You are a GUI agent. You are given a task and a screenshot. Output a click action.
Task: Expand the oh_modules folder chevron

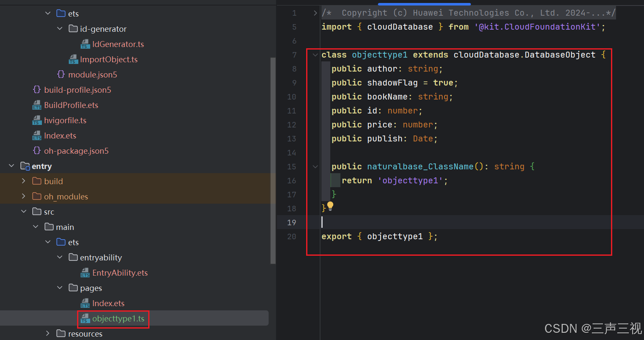pos(24,196)
